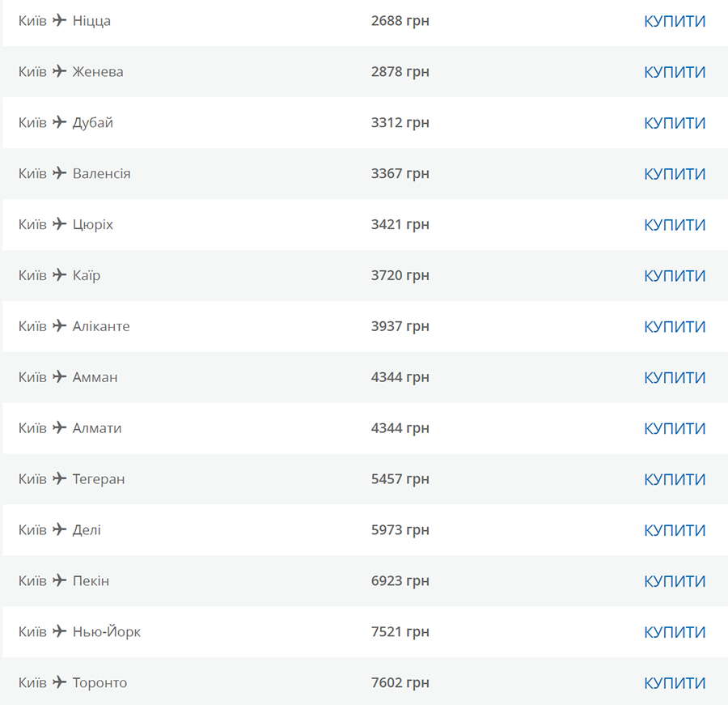Screen dimensions: 728x705
Task: Click the plane icon before Цюріх
Action: [59, 224]
